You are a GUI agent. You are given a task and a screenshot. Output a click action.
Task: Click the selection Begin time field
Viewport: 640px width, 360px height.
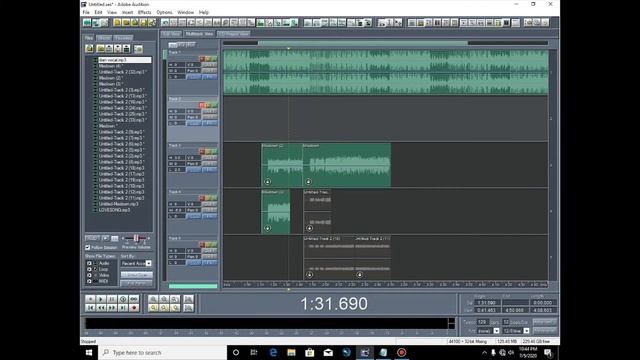tap(487, 303)
